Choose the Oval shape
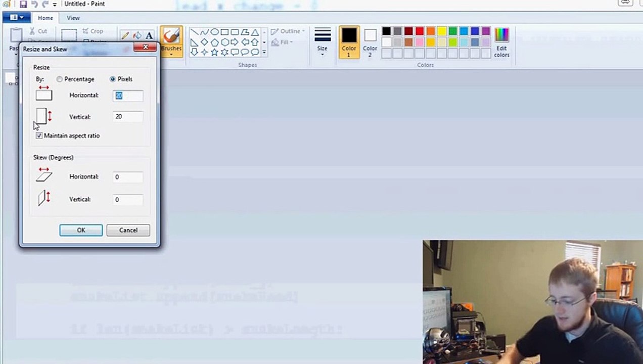643x364 pixels. point(215,32)
